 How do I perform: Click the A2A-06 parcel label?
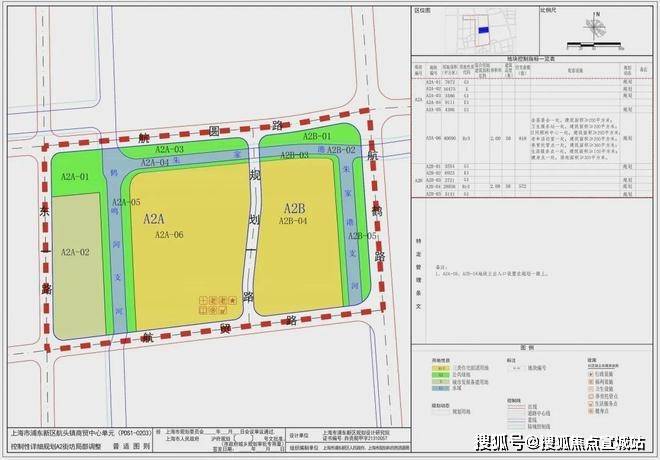tap(169, 235)
